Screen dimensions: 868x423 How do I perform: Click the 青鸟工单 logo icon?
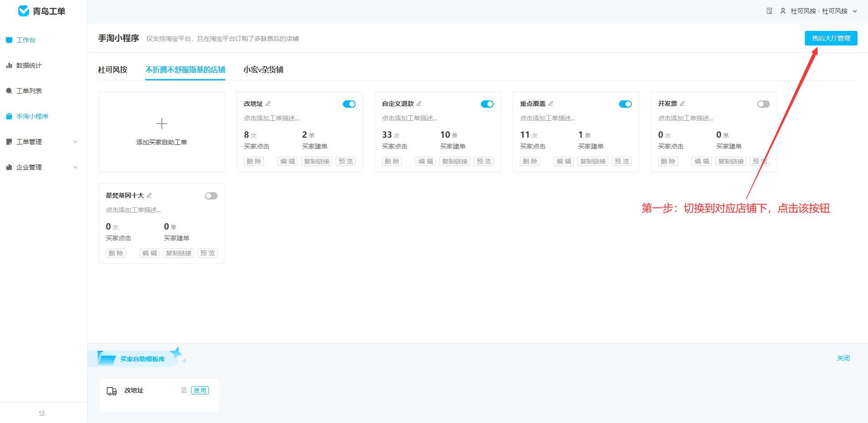(24, 11)
